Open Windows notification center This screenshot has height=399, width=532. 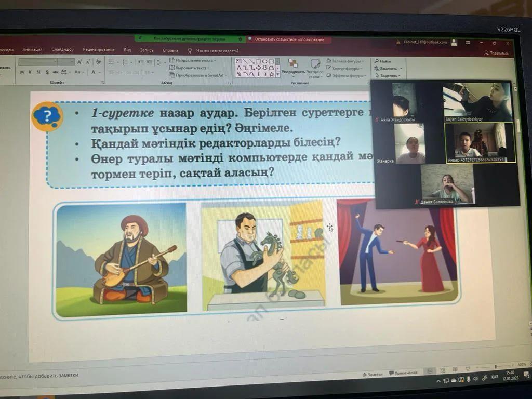[x=527, y=375]
